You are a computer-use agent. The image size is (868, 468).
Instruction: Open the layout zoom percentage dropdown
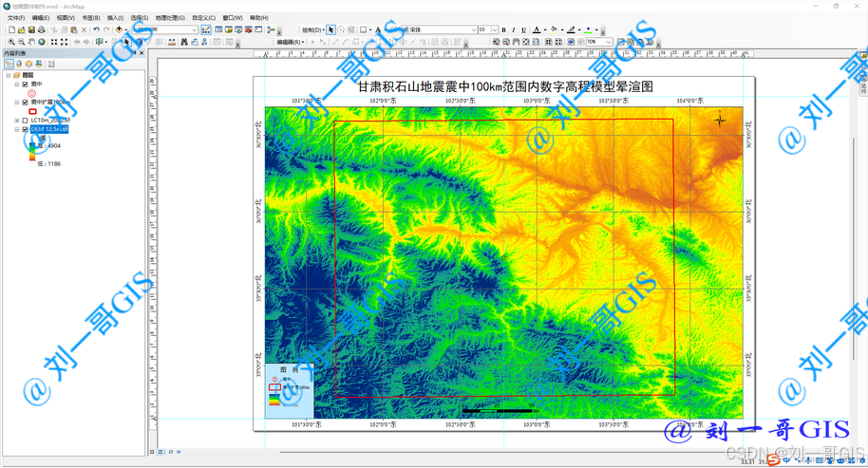point(609,42)
